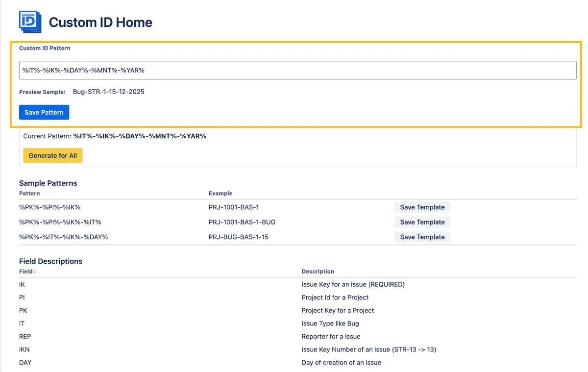
Task: Click the Custom ID logo icon
Action: [30, 22]
